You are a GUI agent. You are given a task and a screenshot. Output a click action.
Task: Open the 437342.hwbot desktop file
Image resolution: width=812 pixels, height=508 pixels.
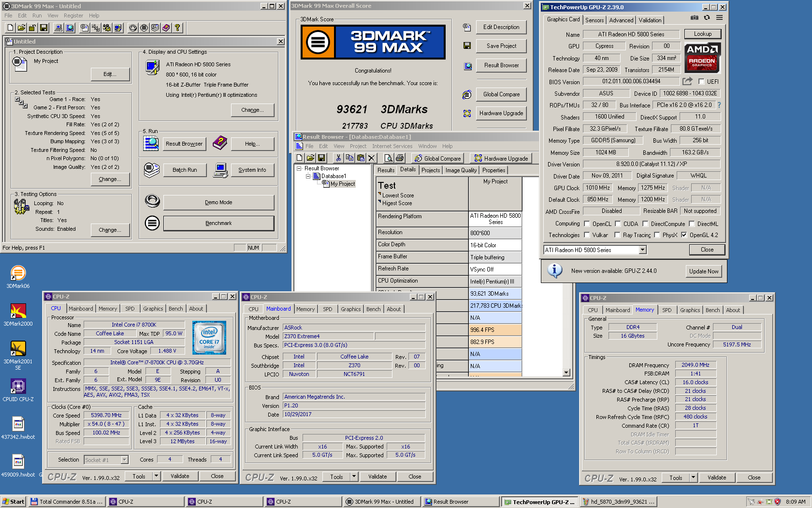point(18,428)
